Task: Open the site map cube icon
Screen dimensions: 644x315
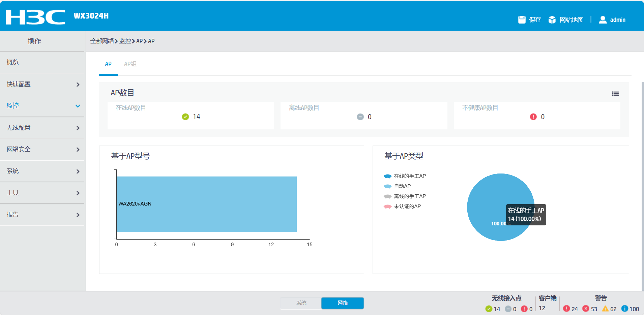Action: pyautogui.click(x=552, y=20)
